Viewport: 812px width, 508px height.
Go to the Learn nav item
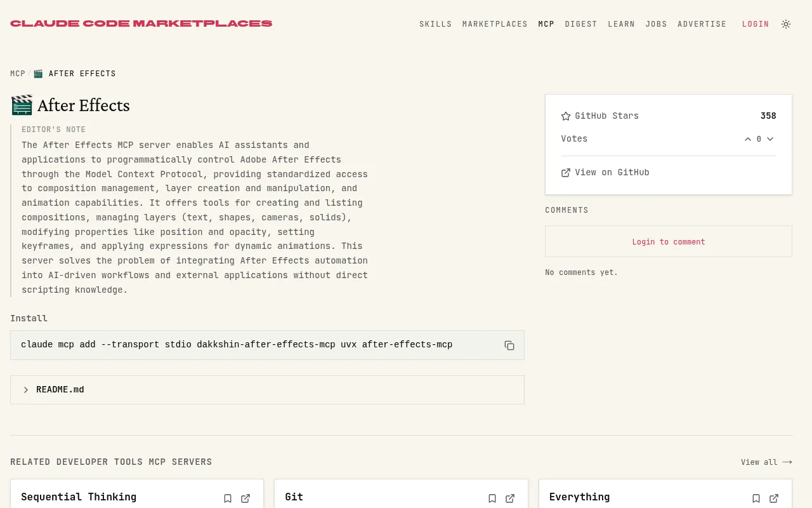[621, 24]
